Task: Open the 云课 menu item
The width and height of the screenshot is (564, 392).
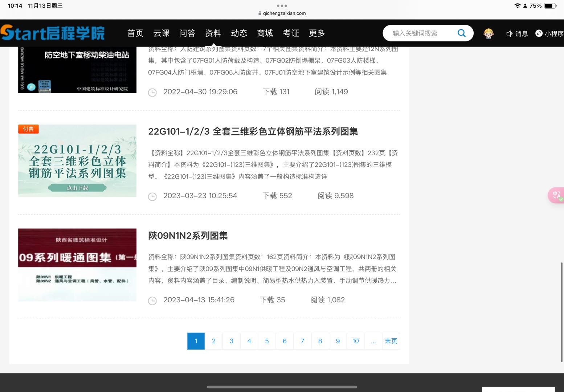Action: click(x=162, y=33)
